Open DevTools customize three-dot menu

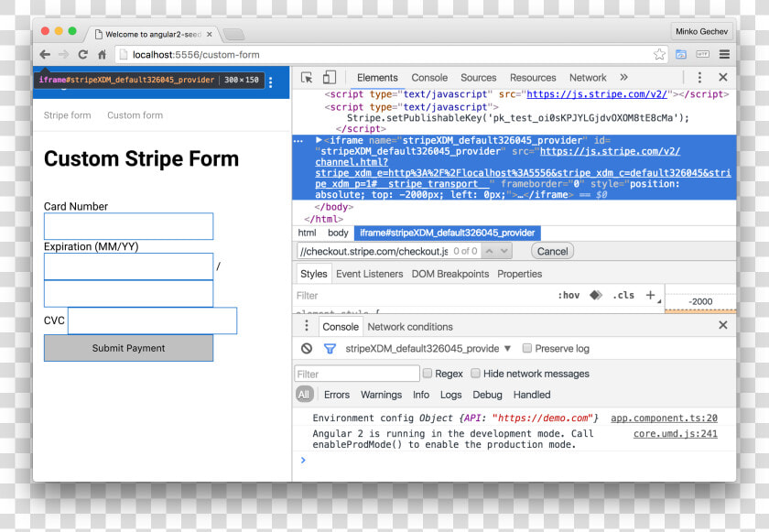coord(699,78)
